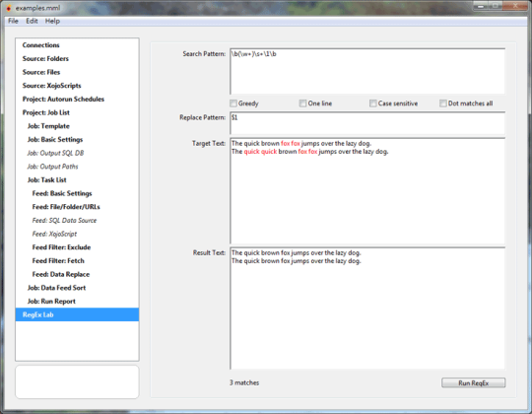The height and width of the screenshot is (414, 532).
Task: Click the empty box below sidebar list
Action: [77, 381]
